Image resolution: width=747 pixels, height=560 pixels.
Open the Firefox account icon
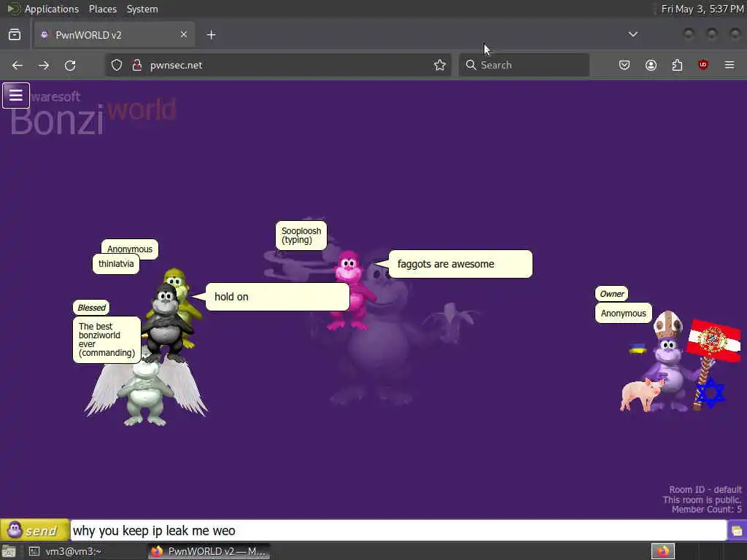click(x=651, y=65)
